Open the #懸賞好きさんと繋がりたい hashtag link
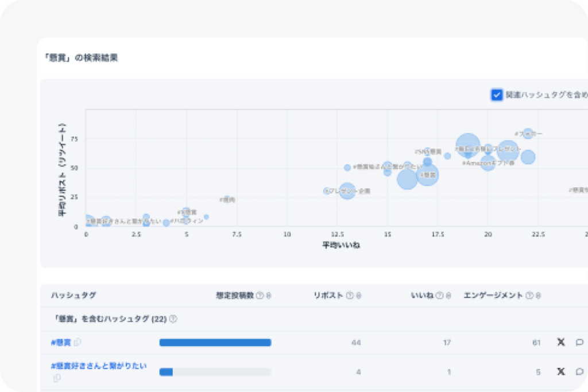588x392 pixels. [x=99, y=366]
